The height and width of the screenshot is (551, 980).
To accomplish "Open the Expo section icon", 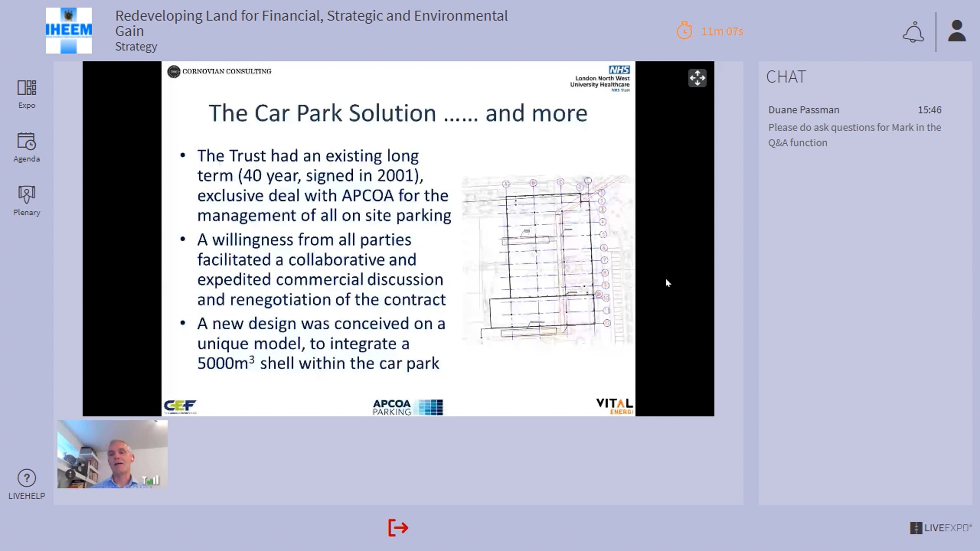I will pyautogui.click(x=27, y=88).
